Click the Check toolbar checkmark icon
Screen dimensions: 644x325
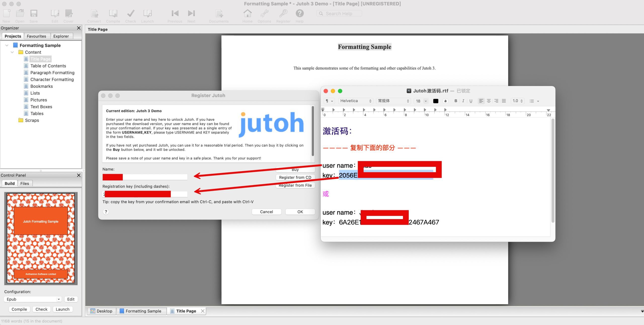[131, 14]
